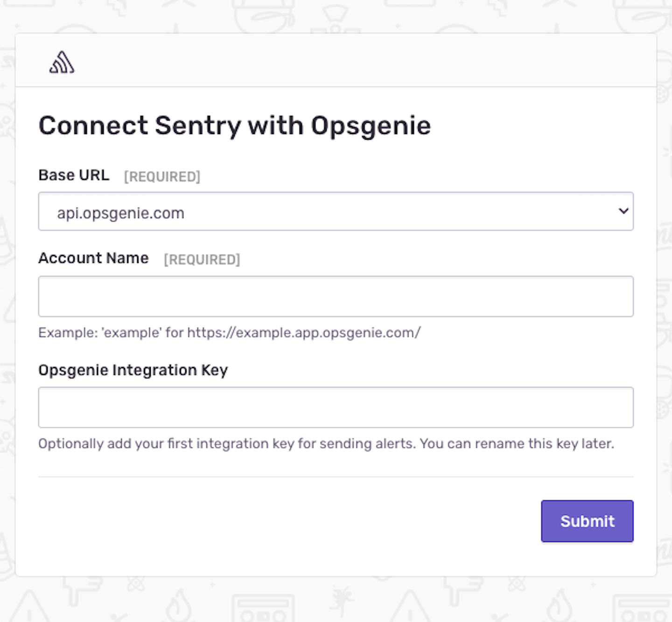Click the REQUIRED tag next to Base URL
This screenshot has height=622, width=672.
162,177
